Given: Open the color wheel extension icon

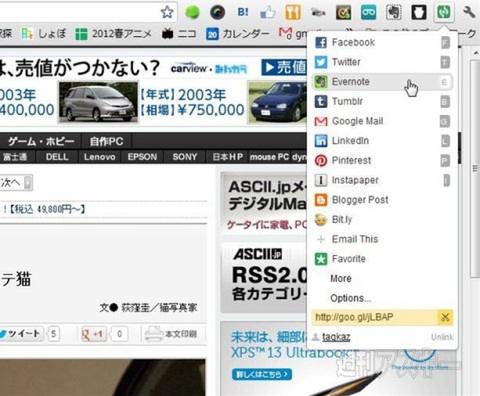Looking at the screenshot, I should click(218, 13).
